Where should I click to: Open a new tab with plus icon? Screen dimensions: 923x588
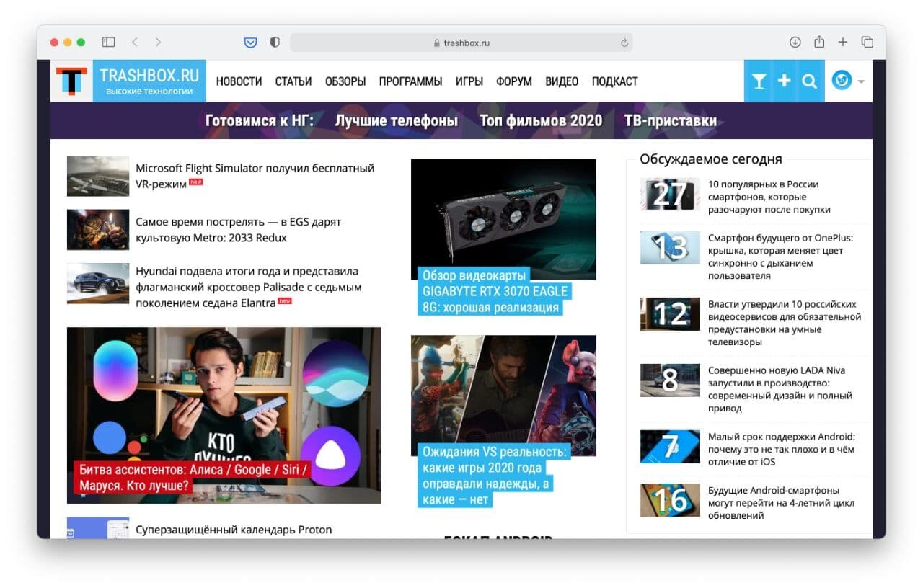point(842,43)
